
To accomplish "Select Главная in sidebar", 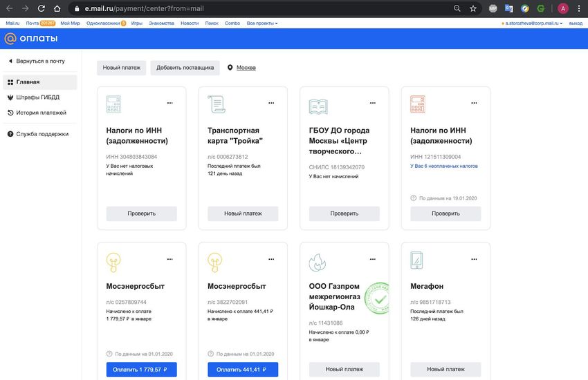I will [39, 82].
